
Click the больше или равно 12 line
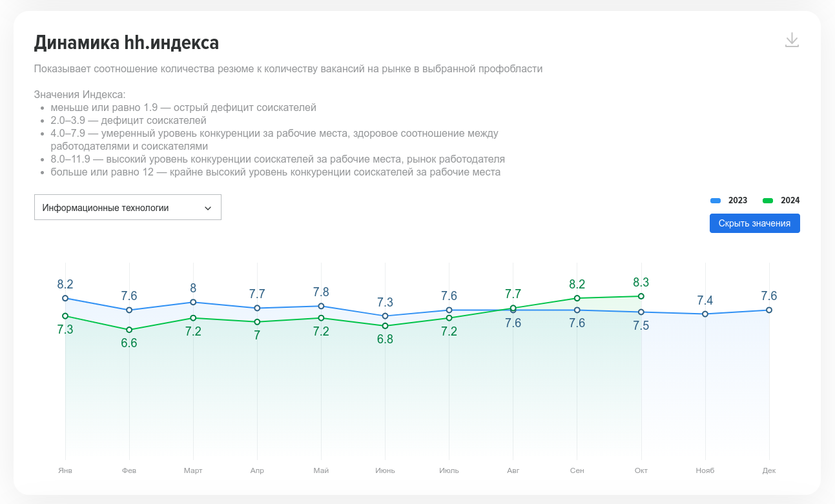pos(276,172)
